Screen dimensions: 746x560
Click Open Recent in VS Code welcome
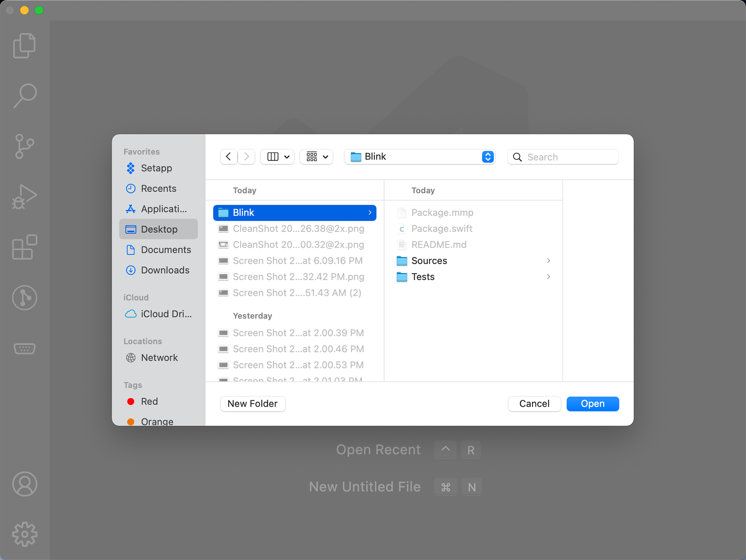pyautogui.click(x=378, y=450)
